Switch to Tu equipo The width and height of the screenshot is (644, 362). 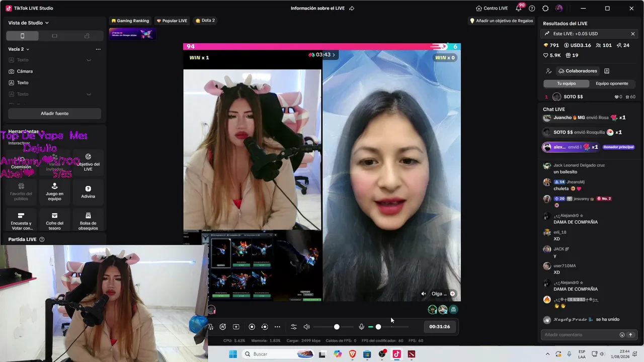[x=567, y=83]
